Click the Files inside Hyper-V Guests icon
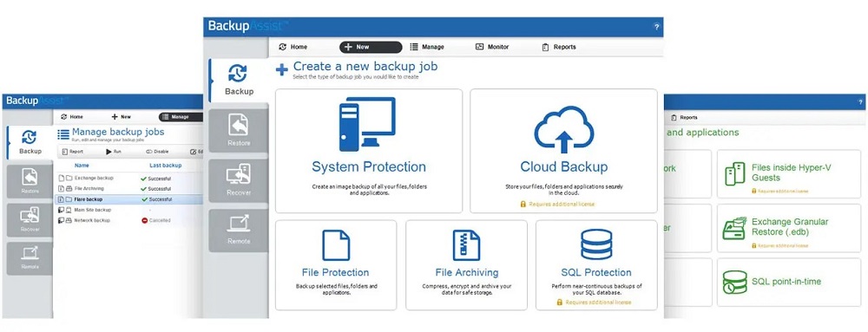The image size is (868, 332). (735, 173)
